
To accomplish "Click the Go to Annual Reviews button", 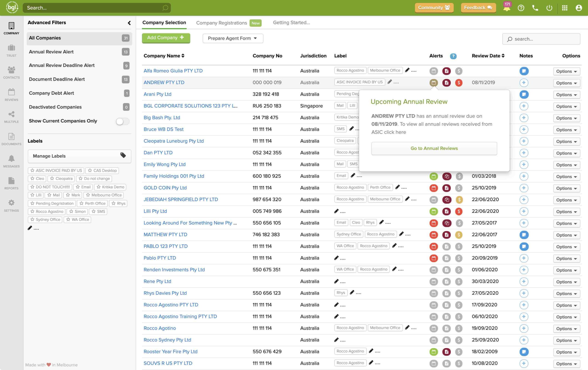I will (434, 149).
